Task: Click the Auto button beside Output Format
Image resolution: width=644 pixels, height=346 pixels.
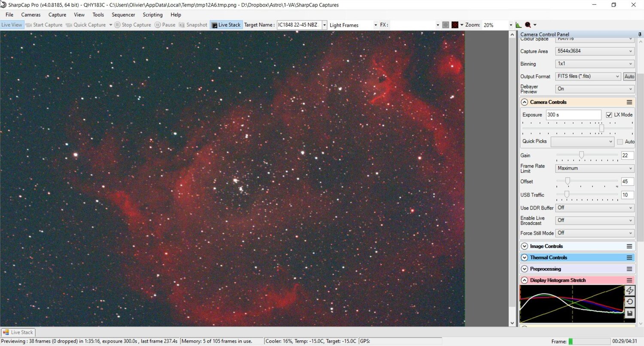Action: 629,76
